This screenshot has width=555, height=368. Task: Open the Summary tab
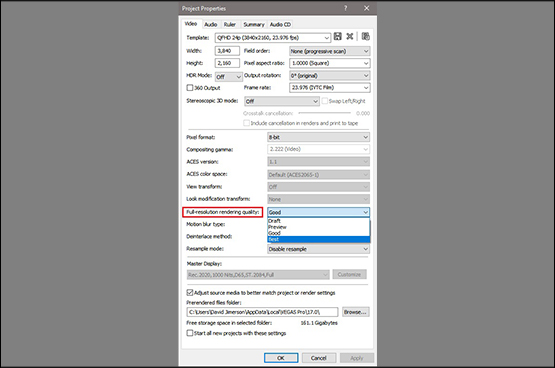(x=254, y=24)
